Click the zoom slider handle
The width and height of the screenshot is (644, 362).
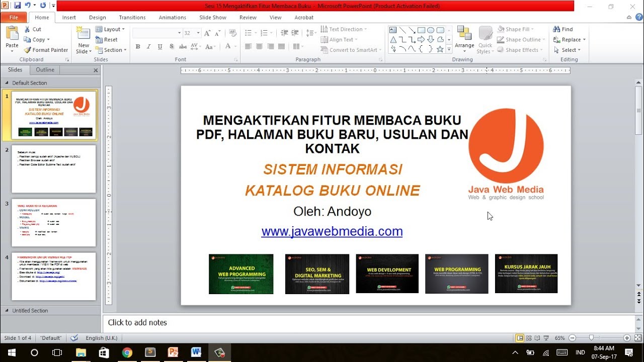coord(591,338)
